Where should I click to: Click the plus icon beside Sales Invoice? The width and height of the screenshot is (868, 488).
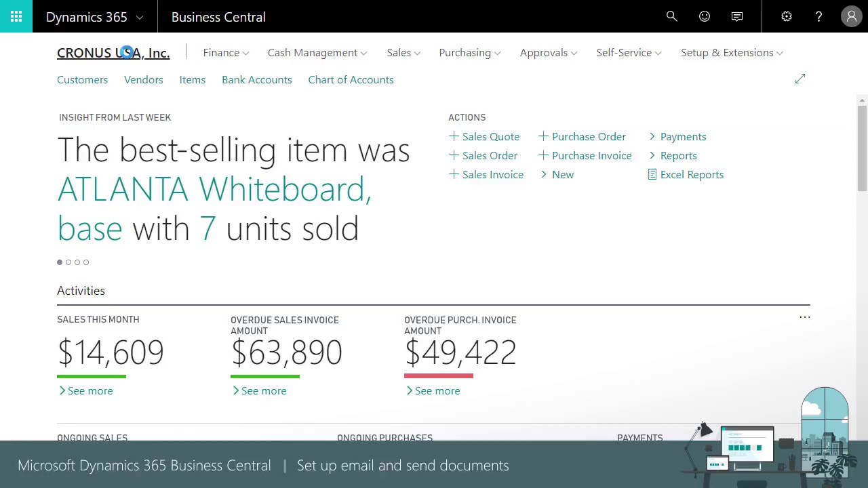[x=454, y=174]
